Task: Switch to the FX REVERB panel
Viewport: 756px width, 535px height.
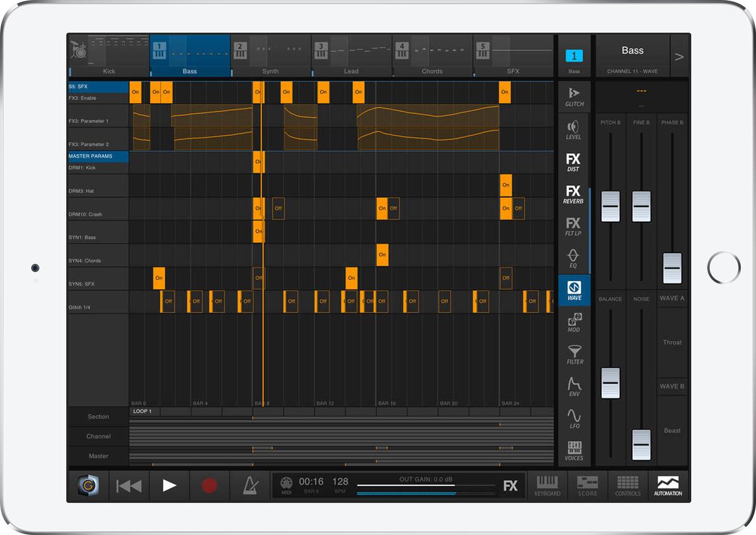Action: (574, 195)
